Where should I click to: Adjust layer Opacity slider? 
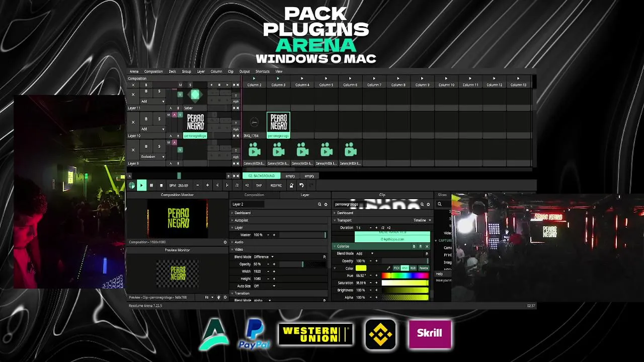(302, 264)
